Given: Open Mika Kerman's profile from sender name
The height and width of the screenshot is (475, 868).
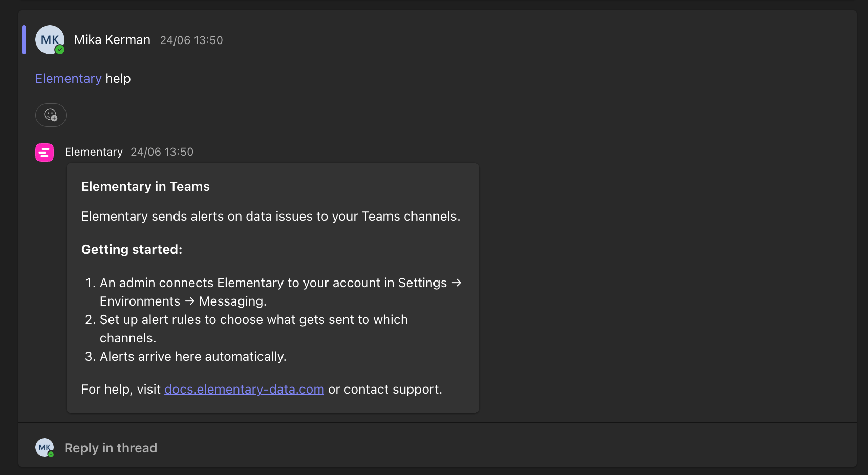Looking at the screenshot, I should click(x=112, y=40).
